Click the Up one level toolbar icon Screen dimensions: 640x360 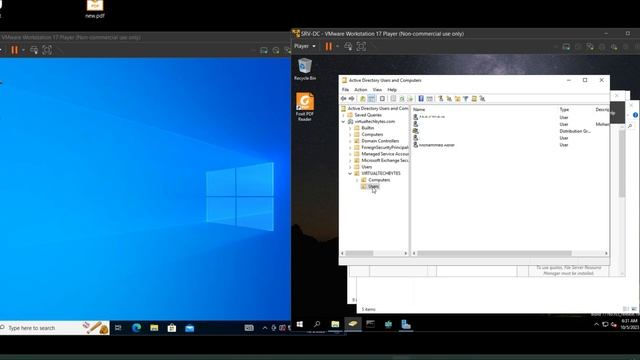click(362, 99)
